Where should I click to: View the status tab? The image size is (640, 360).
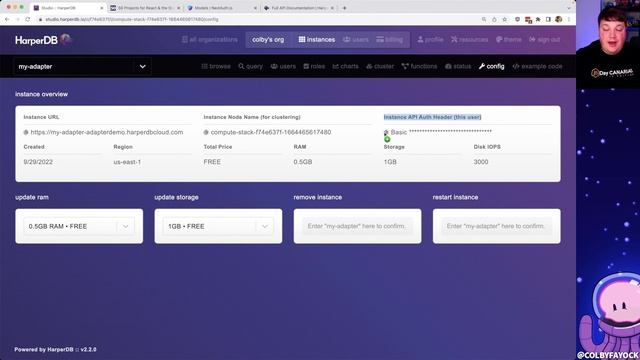point(458,66)
